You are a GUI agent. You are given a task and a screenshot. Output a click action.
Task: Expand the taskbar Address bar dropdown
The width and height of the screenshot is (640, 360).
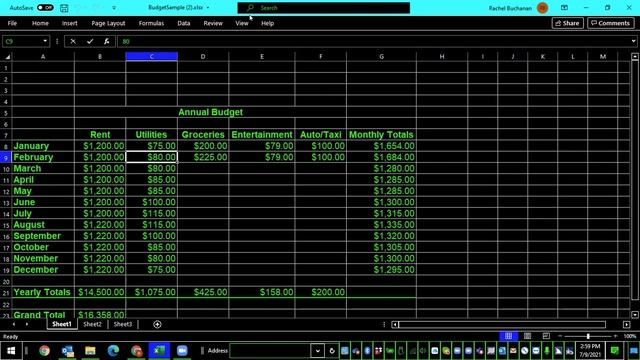click(x=318, y=351)
